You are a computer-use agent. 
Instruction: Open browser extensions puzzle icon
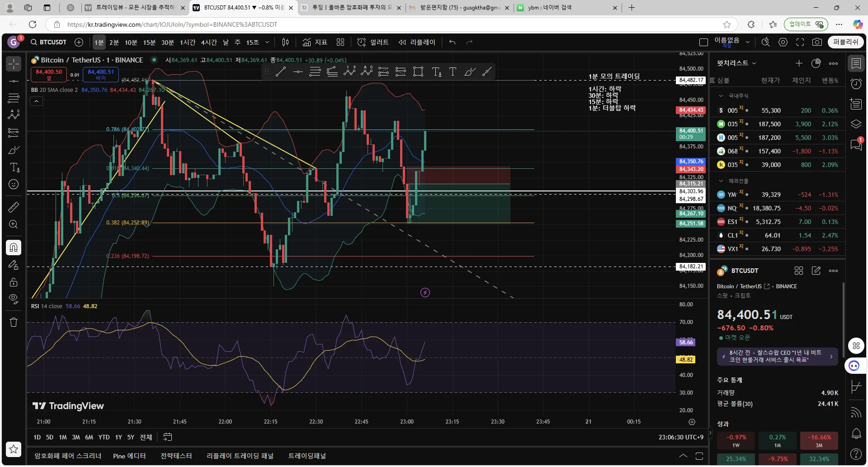click(x=751, y=24)
